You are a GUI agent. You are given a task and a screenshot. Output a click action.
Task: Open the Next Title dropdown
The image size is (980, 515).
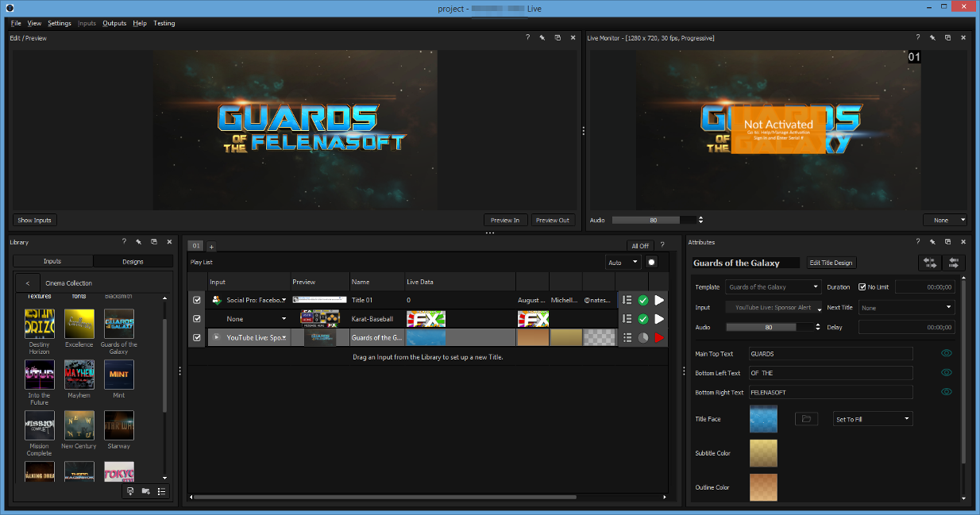907,308
